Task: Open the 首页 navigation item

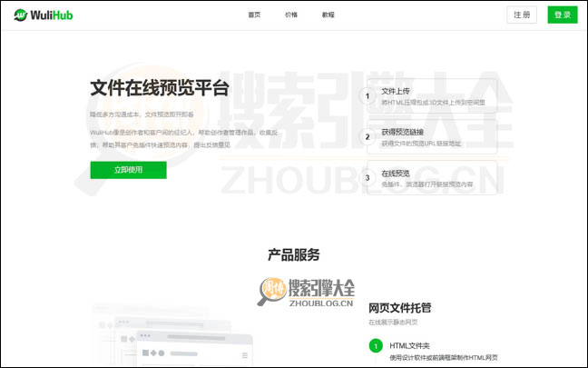Action: [254, 15]
